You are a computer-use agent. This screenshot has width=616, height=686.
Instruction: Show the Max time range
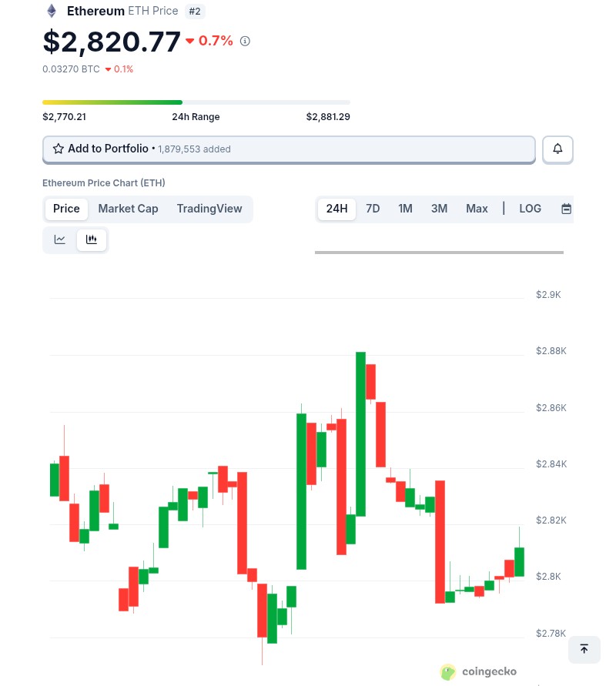click(477, 209)
